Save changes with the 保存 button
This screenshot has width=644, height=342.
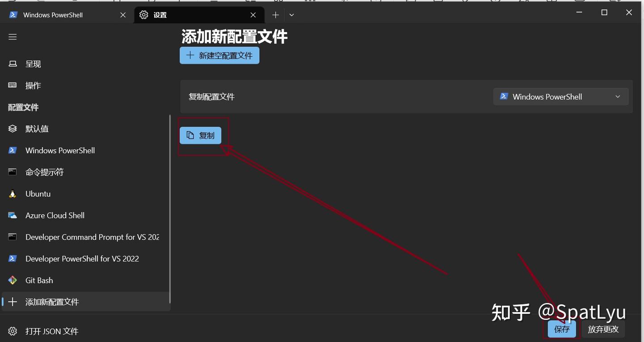561,329
